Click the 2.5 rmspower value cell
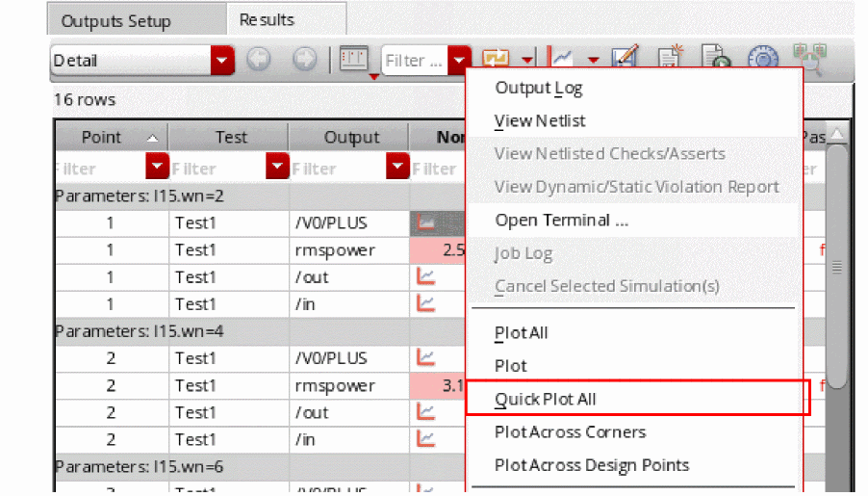Viewport: 868px width, 496px height. [437, 250]
